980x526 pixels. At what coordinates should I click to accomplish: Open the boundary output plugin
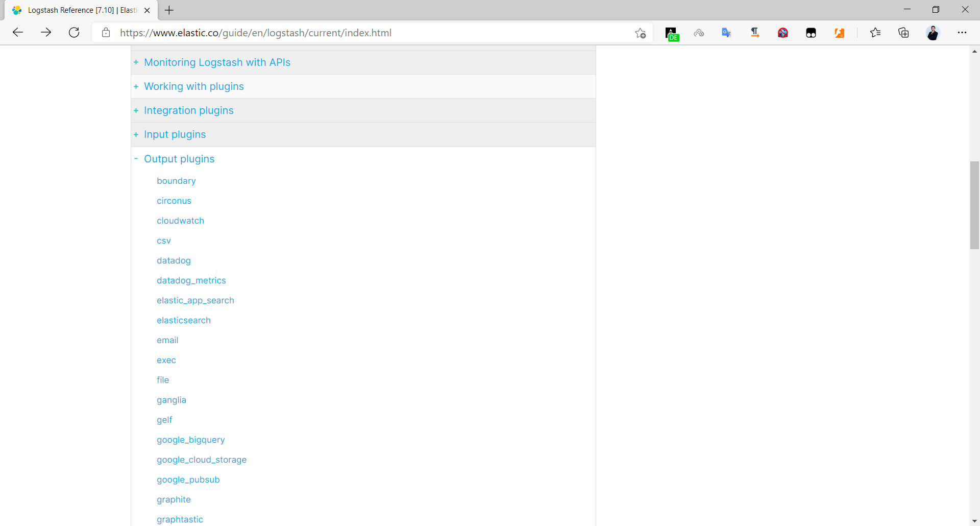coord(176,181)
